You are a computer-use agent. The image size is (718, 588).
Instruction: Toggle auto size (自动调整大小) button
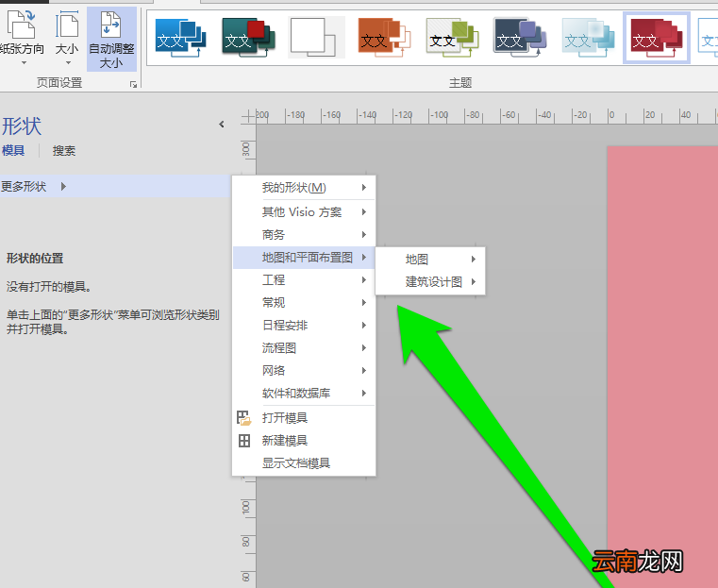111,40
